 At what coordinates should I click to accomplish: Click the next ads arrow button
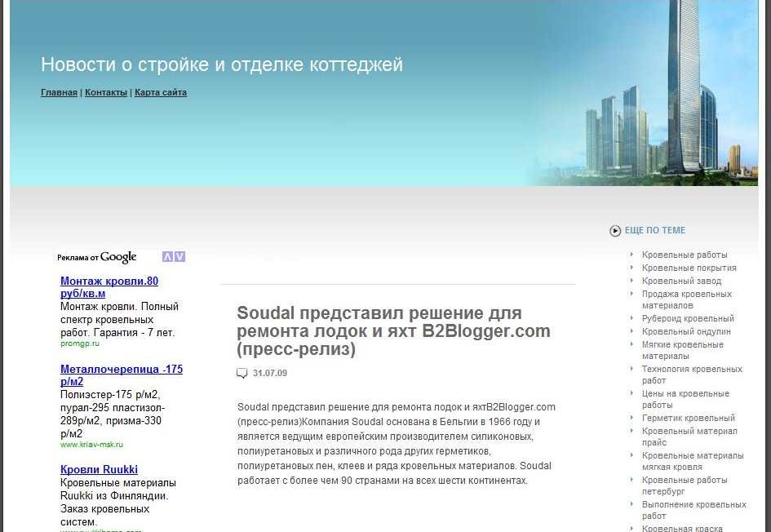click(x=180, y=257)
